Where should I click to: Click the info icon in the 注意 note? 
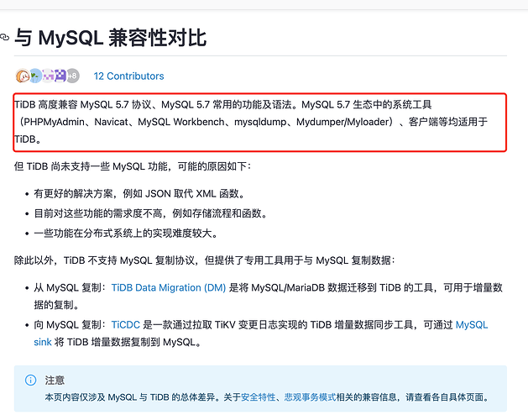tap(31, 381)
